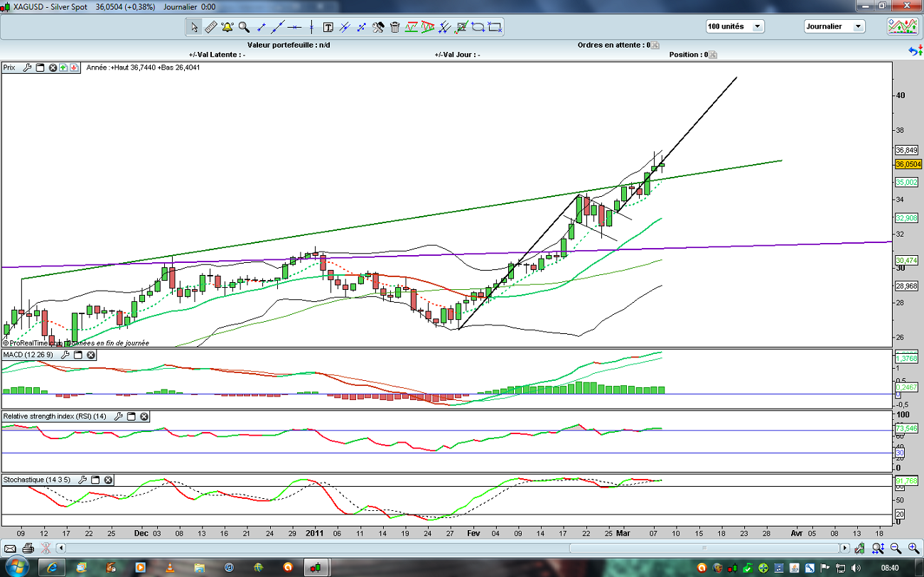Toggle the Prix panel window size
This screenshot has width=924, height=577.
point(40,68)
